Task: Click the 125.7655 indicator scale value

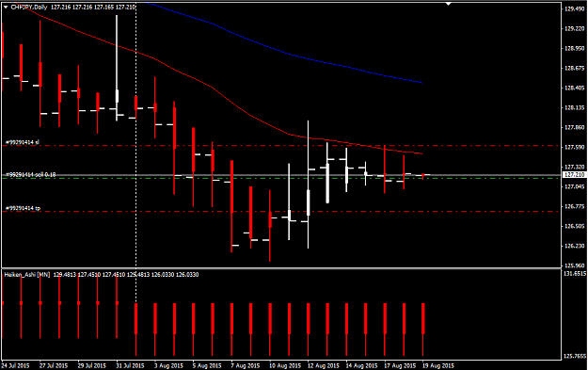Action: [575, 356]
